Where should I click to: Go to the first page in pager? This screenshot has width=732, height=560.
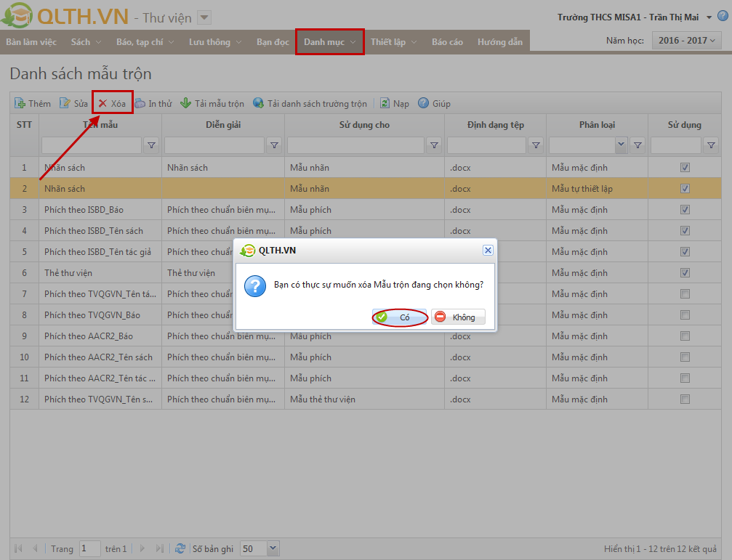tap(19, 548)
